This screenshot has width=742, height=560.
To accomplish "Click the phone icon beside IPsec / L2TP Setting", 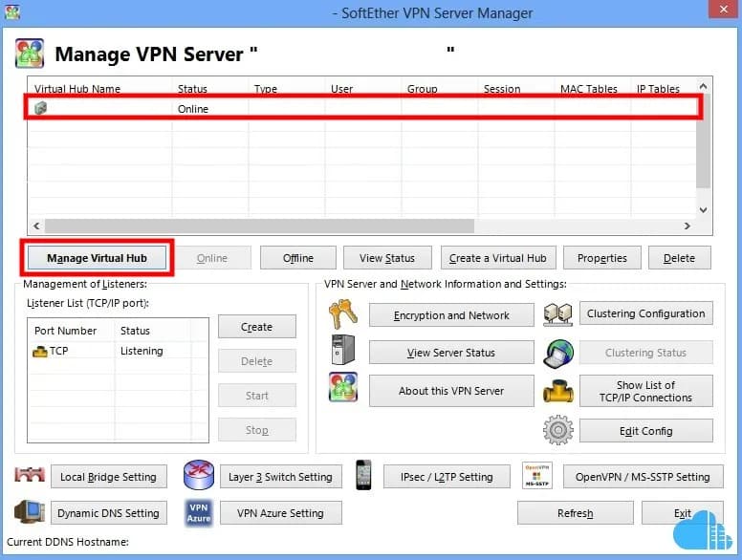I will point(363,475).
